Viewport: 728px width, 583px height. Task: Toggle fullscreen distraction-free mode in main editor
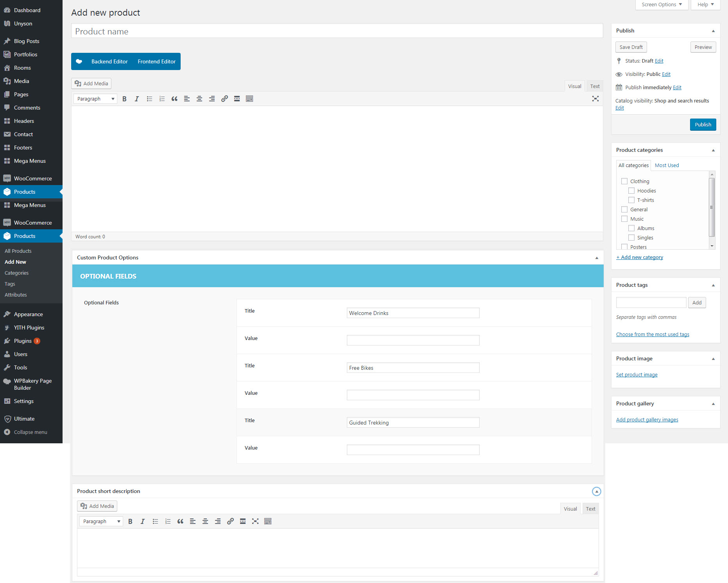[595, 99]
